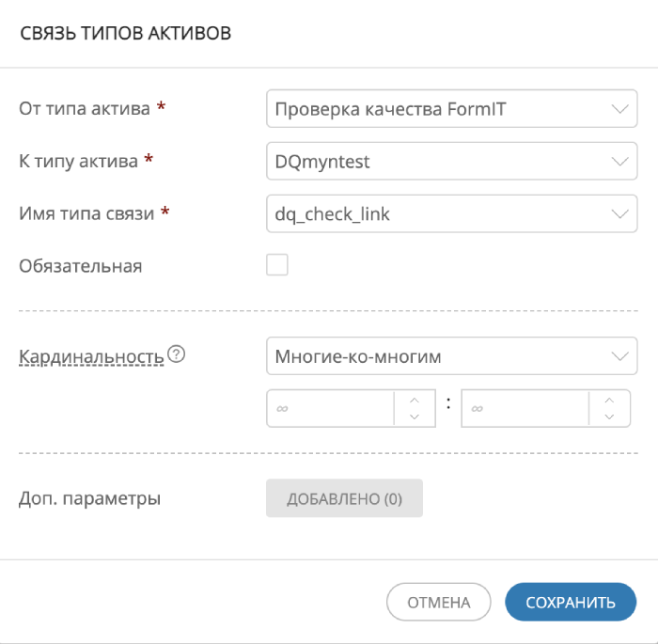658x644 pixels.
Task: Enable the Обязательная checkbox
Action: click(x=277, y=265)
